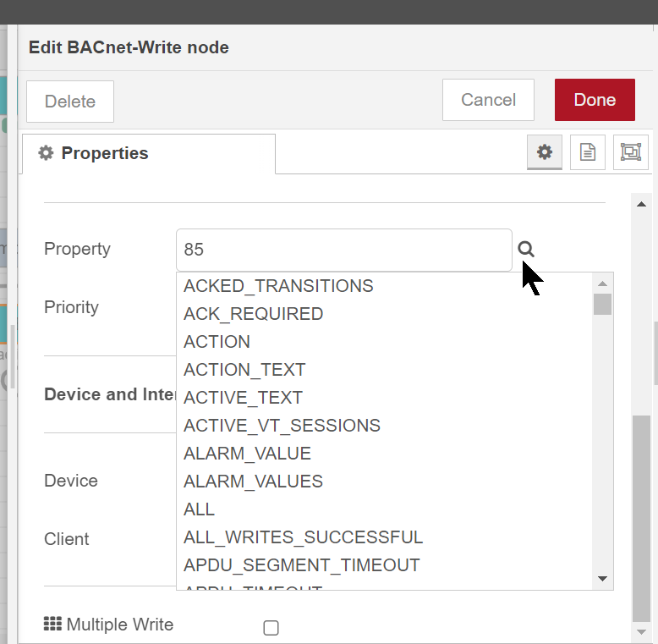
Task: Click the properties panel scrollbar thumb
Action: click(x=641, y=519)
